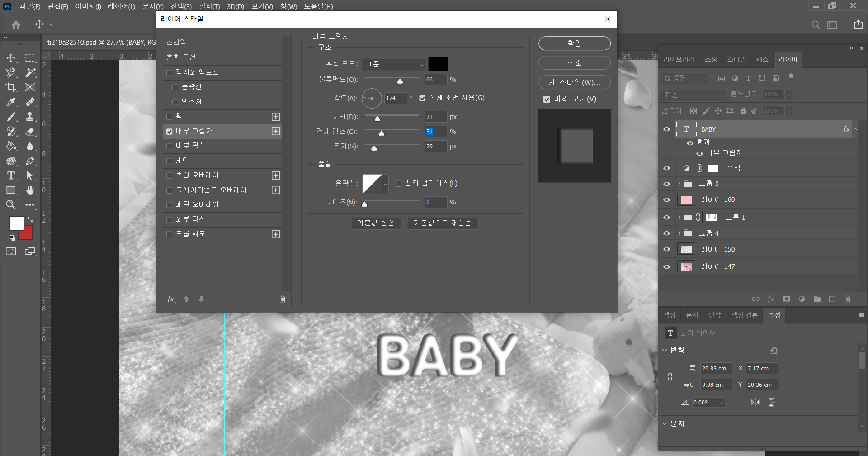Add layer mask icon in Layers panel
This screenshot has width=868, height=456.
coord(787,299)
